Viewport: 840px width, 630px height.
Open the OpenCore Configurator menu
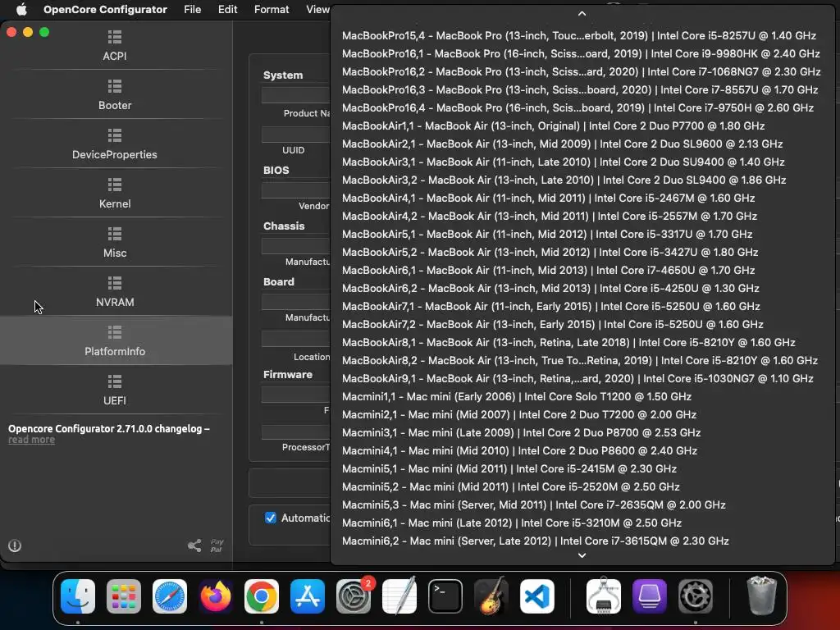click(105, 9)
